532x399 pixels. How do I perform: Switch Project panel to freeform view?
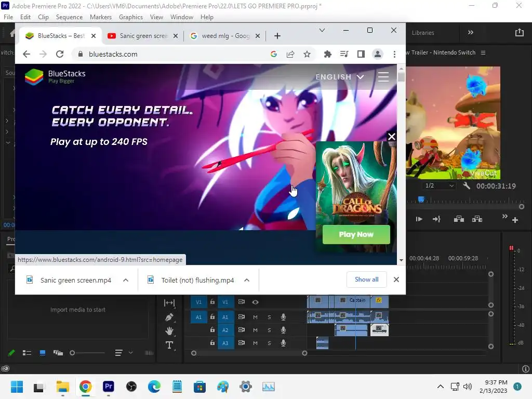tap(58, 353)
